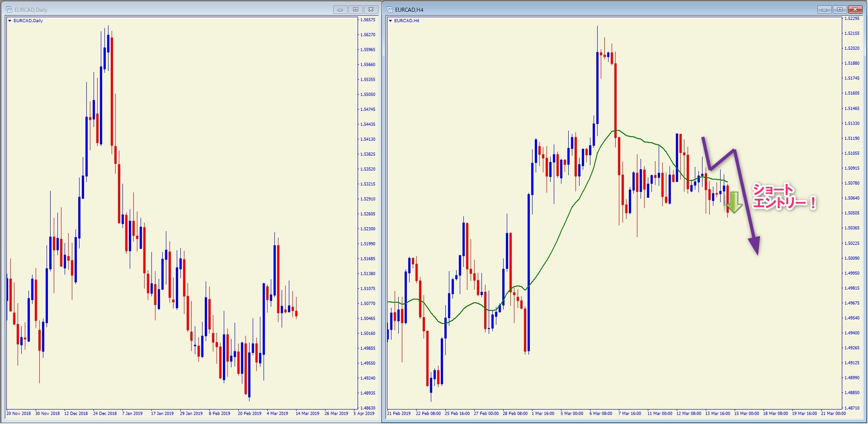Click price 1.52295 on the H4 axis
Screen dimensions: 868x424
(x=852, y=19)
